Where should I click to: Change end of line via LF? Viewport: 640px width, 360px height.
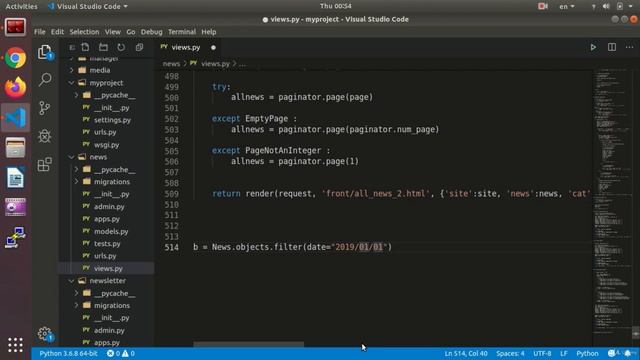pyautogui.click(x=564, y=353)
